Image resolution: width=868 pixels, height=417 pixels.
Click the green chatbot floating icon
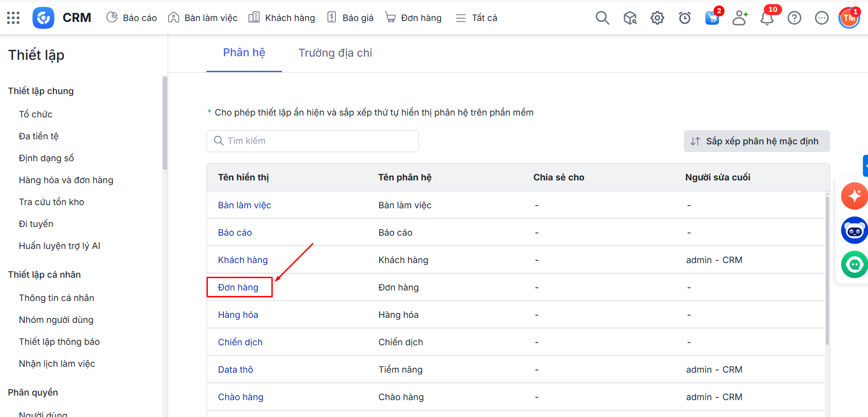click(x=854, y=264)
